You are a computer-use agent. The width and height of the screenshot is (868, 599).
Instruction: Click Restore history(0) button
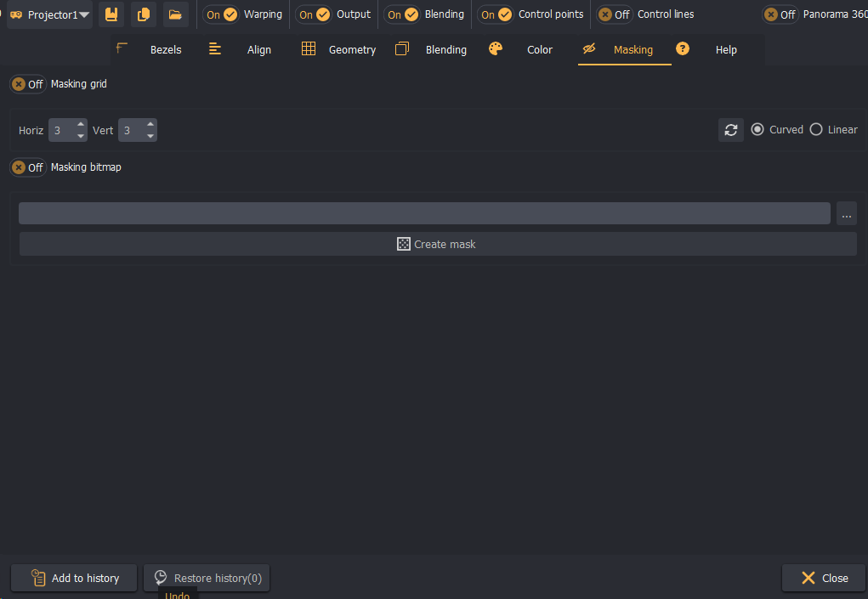tap(207, 578)
